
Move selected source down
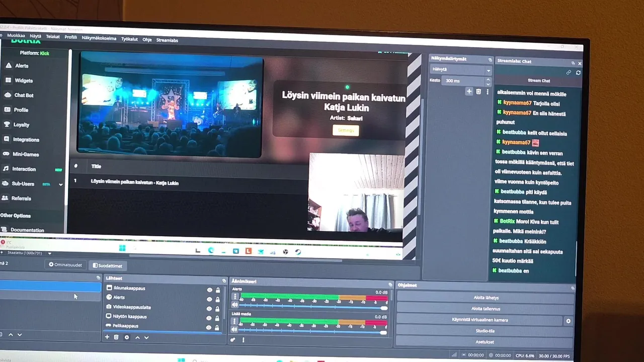click(x=146, y=337)
